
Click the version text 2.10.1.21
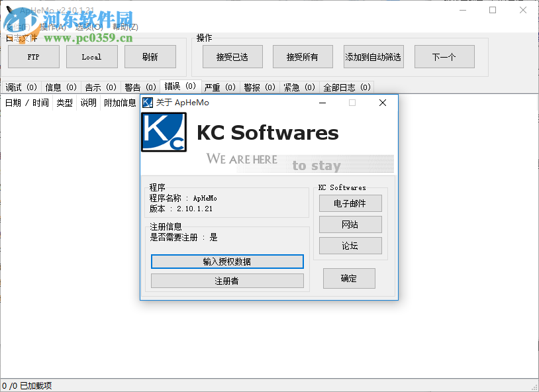point(195,209)
